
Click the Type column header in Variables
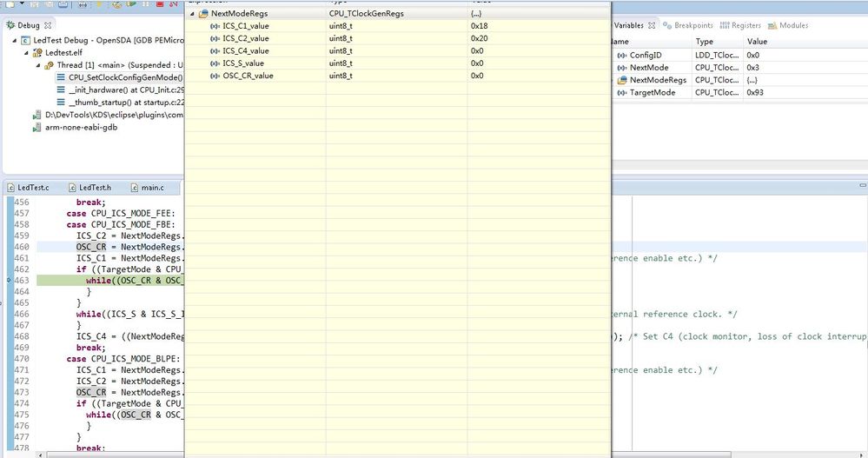pos(704,42)
